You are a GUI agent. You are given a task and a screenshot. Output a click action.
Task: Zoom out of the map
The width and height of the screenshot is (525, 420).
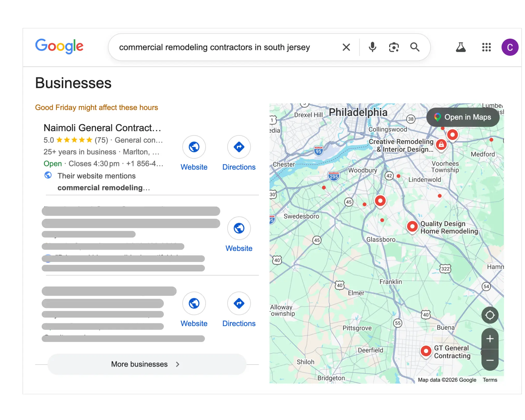point(490,360)
